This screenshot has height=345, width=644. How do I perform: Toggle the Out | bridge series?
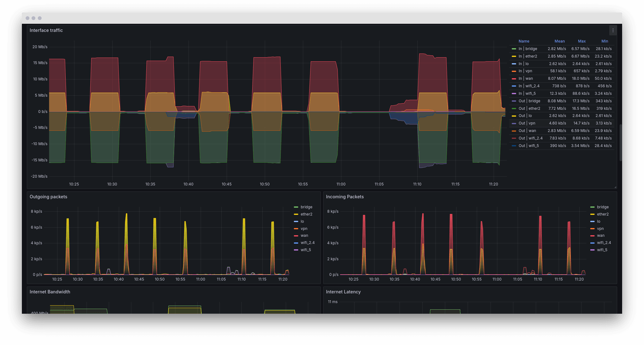[x=529, y=101]
